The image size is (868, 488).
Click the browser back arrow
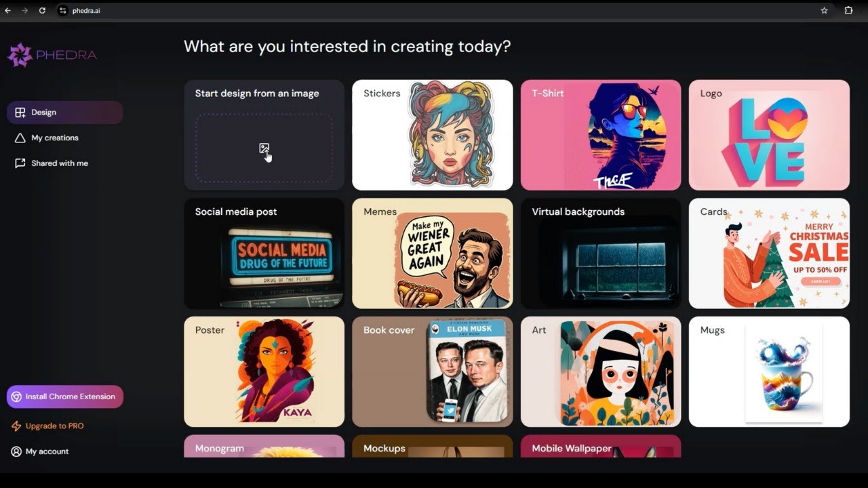click(8, 11)
